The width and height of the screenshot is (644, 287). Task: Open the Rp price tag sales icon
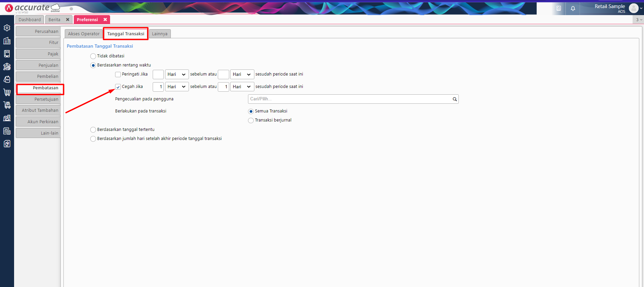point(7,79)
